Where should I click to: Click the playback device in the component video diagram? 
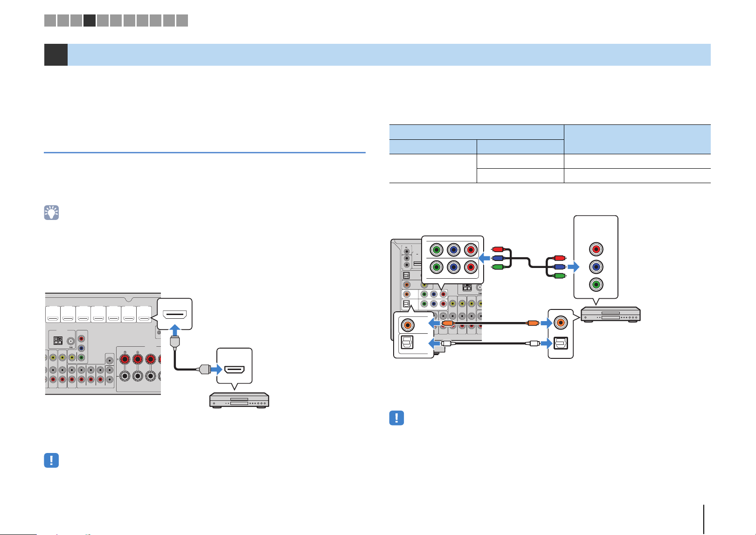610,315
